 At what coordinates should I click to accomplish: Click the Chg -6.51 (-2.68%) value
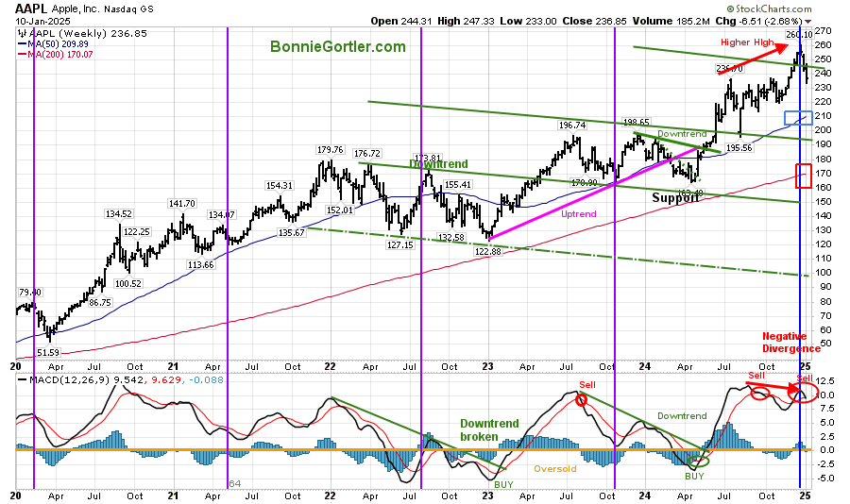coord(759,21)
